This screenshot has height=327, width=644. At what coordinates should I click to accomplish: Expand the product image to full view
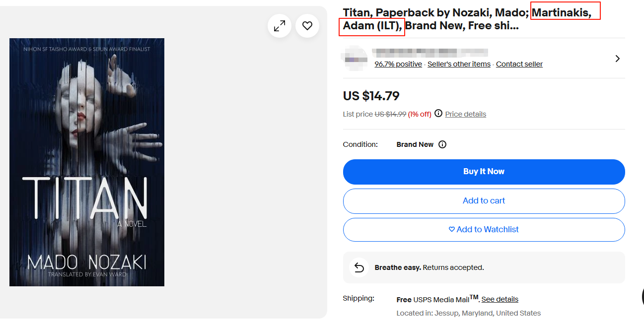coord(280,26)
